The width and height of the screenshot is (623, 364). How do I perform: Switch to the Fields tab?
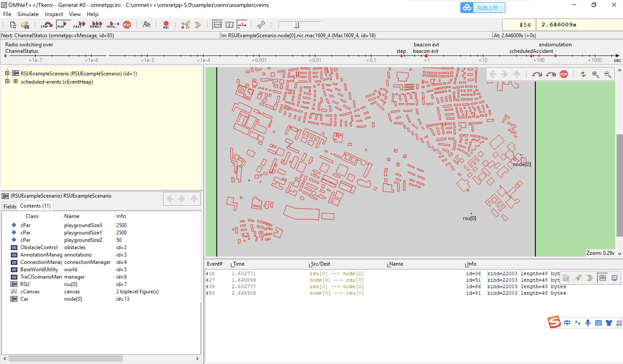[x=10, y=206]
